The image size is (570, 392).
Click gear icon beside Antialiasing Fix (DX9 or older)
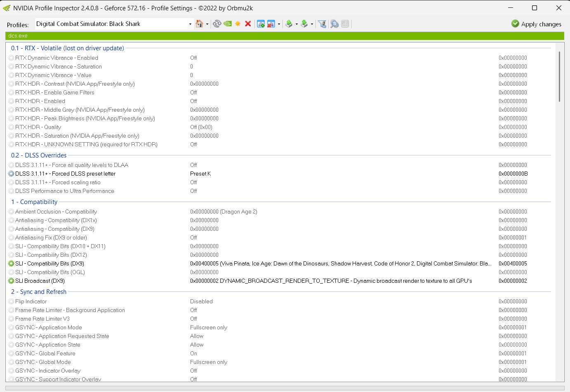point(11,238)
